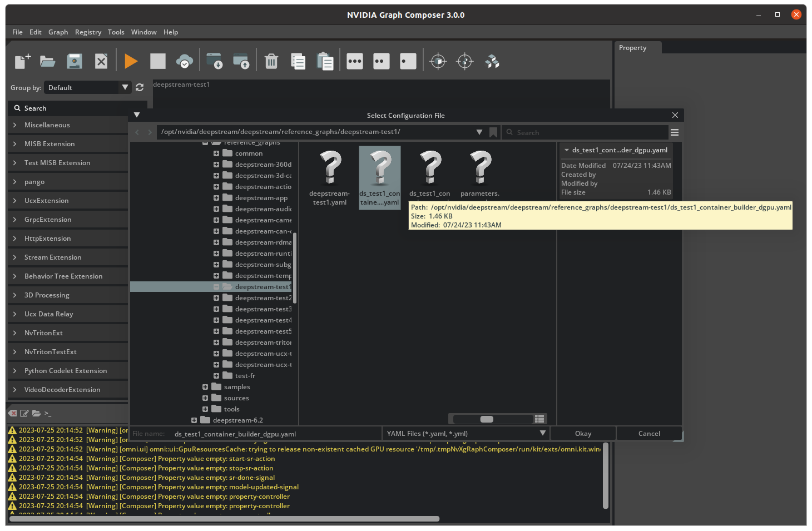Click the console terminal prompt icon
Viewport: 812px width, 531px height.
point(48,413)
